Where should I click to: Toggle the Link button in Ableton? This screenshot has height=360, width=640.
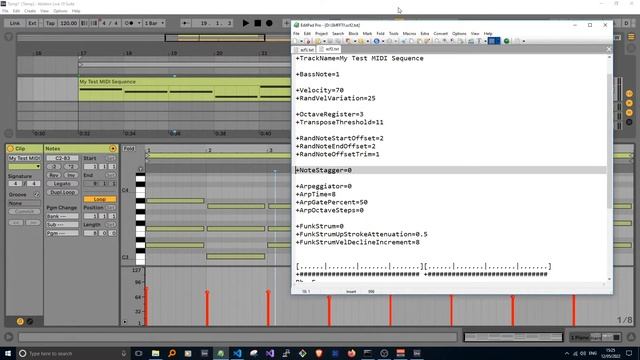[x=15, y=23]
